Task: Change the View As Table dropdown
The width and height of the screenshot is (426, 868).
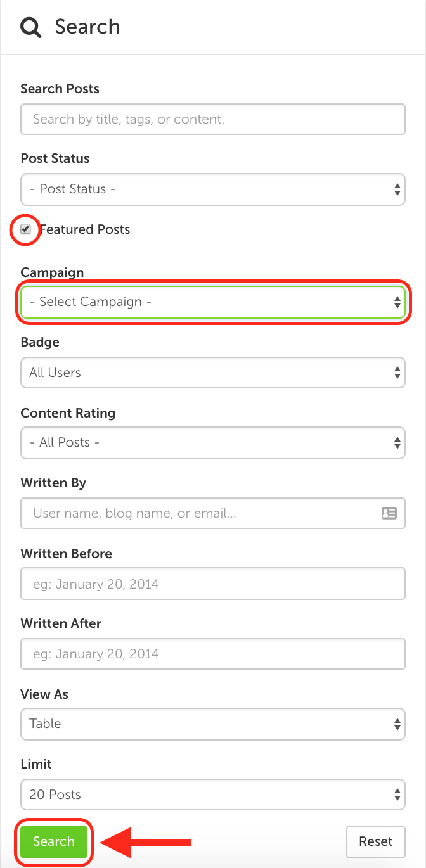Action: (x=212, y=724)
